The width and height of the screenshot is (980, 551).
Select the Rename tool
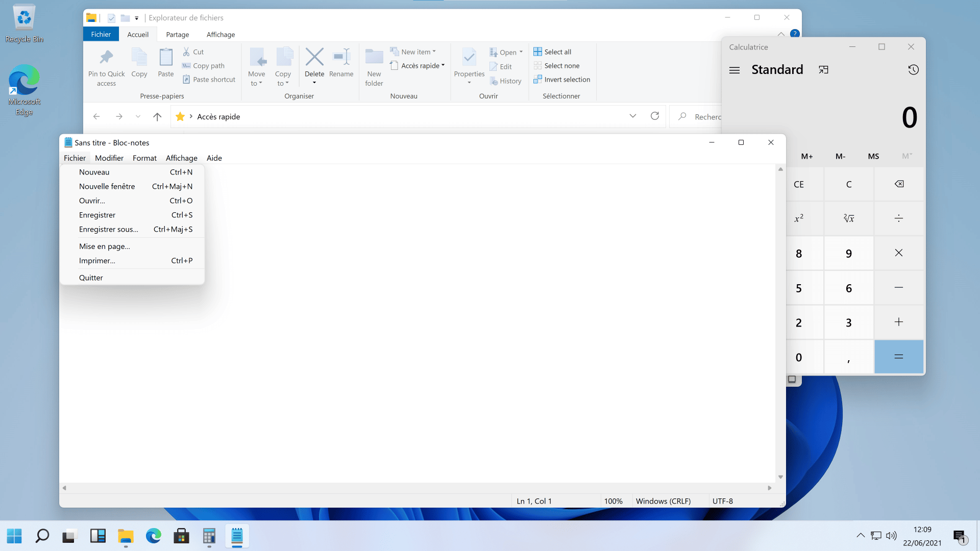point(341,64)
